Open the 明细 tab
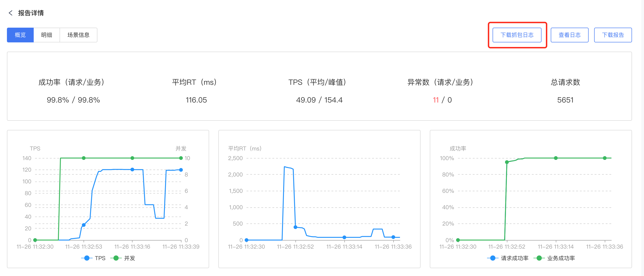Screen dimensions: 644x276 tap(46, 35)
